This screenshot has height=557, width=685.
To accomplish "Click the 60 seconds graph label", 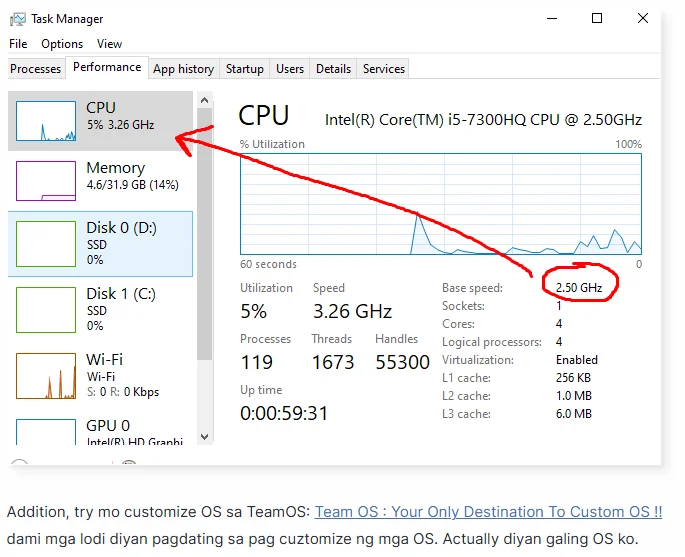I will (x=268, y=264).
